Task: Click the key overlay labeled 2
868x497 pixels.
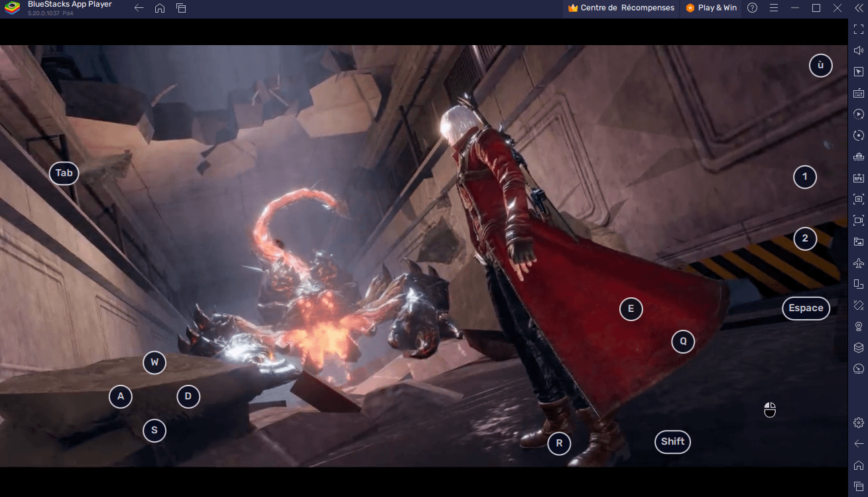Action: pos(805,239)
